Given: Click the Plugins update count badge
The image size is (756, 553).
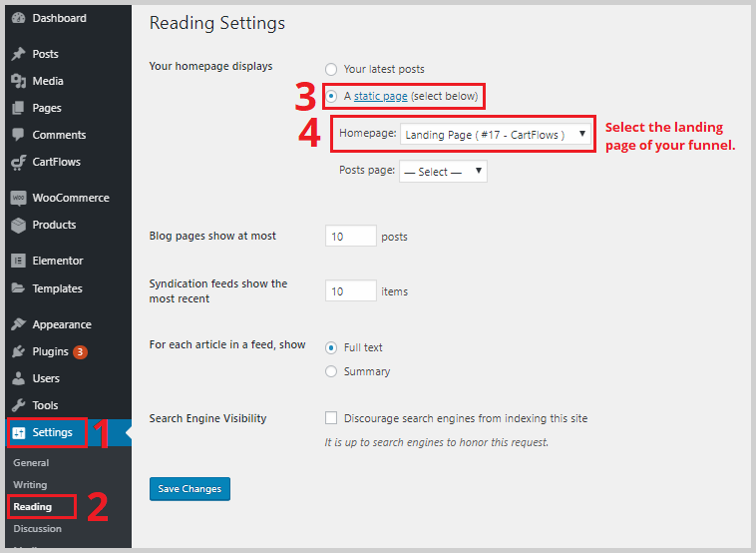Looking at the screenshot, I should coord(80,352).
